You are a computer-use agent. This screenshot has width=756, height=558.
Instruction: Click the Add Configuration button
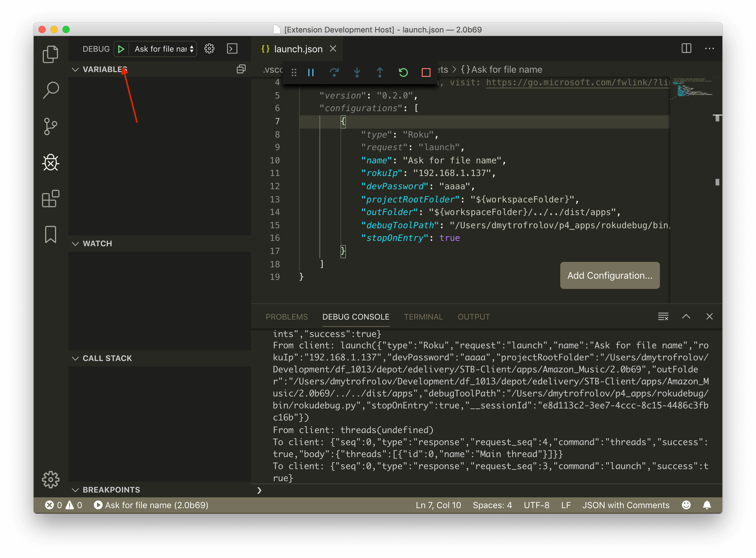[609, 275]
